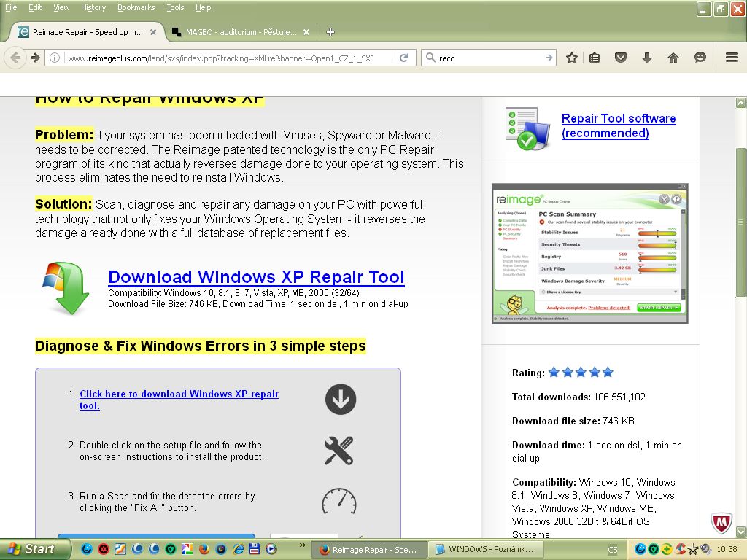
Task: Click the page scrollbar's up arrow
Action: 741,102
